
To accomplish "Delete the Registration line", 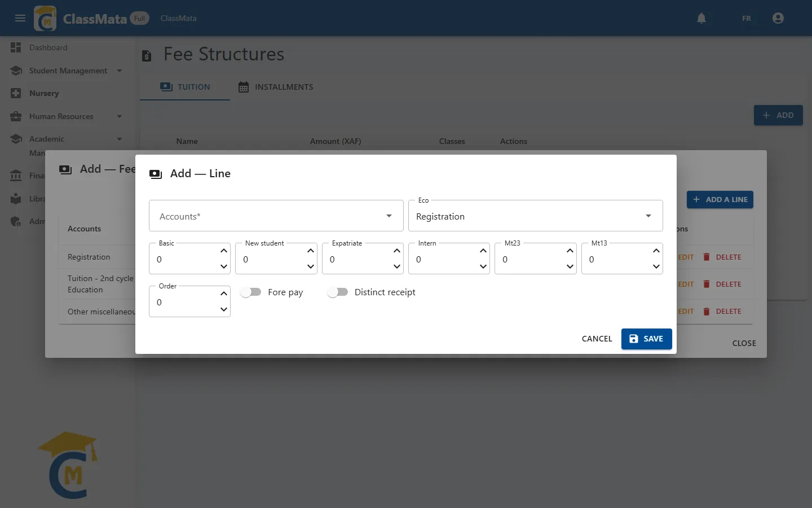I will coord(722,257).
